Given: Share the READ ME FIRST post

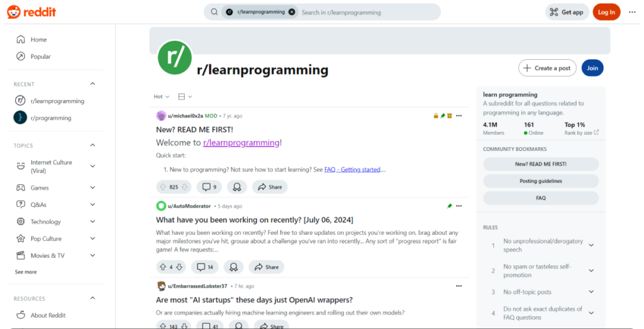Looking at the screenshot, I should pos(270,187).
